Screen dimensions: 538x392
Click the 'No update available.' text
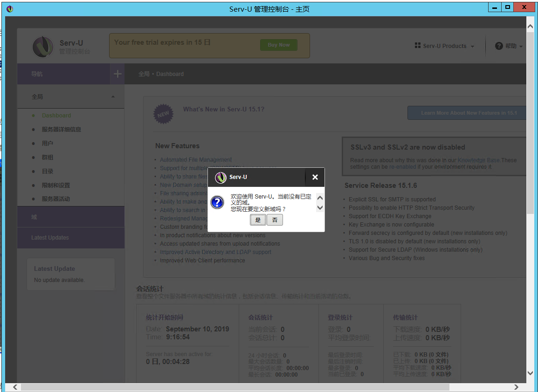click(x=59, y=280)
